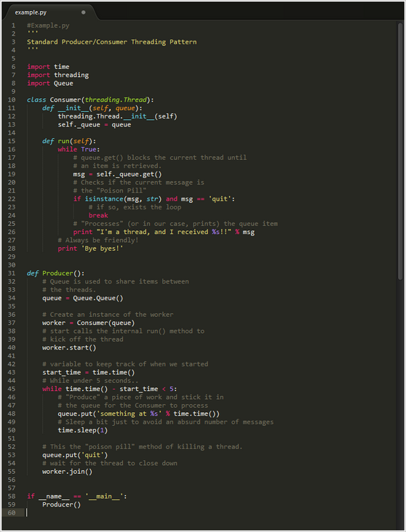Click 'worker = Consumer(queue)' line
The height and width of the screenshot is (532, 406).
pos(88,323)
